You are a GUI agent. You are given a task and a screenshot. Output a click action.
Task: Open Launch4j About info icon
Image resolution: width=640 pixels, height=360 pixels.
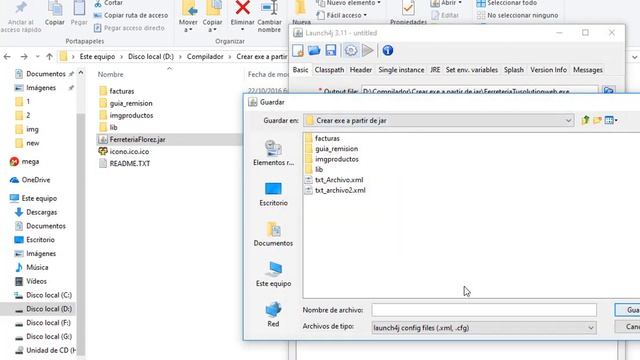click(x=388, y=51)
